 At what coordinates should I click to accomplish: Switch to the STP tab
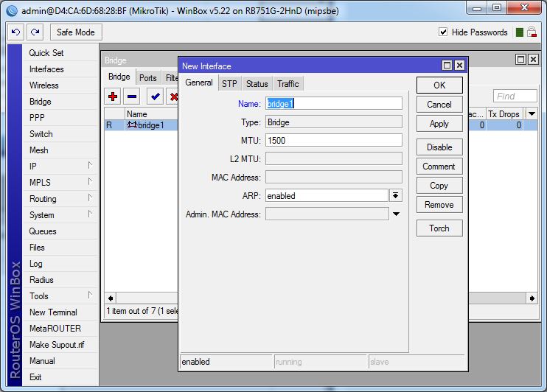click(229, 84)
